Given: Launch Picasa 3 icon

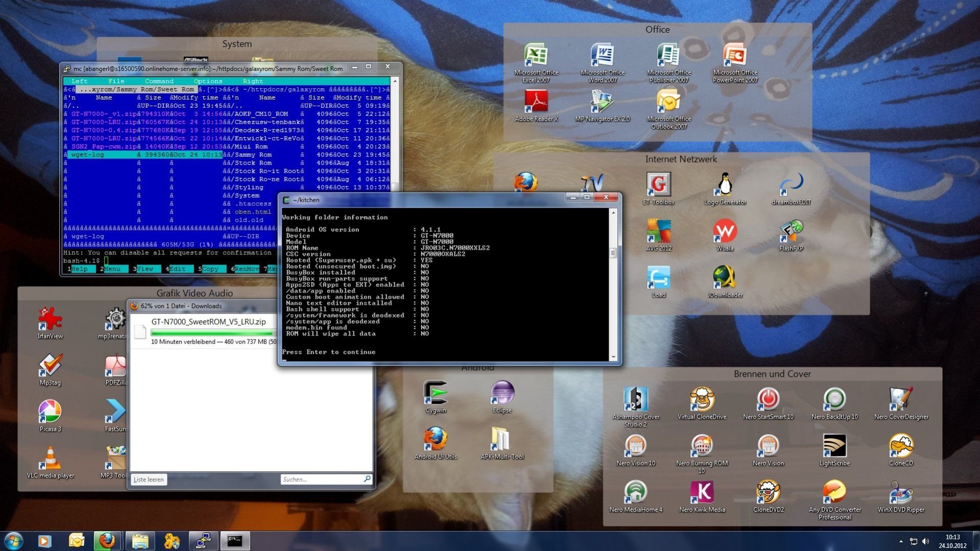Looking at the screenshot, I should coord(50,416).
